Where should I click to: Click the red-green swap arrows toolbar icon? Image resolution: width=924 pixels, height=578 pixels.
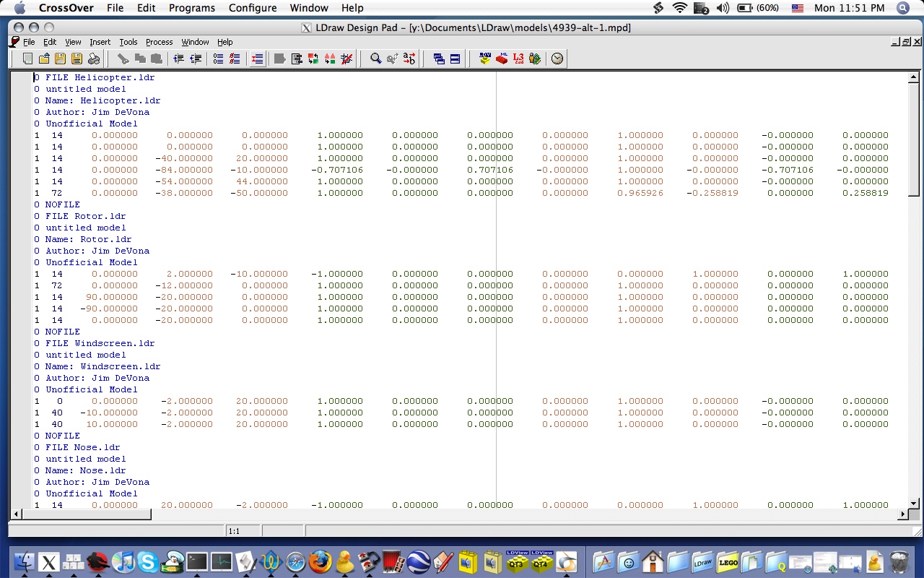(x=313, y=59)
